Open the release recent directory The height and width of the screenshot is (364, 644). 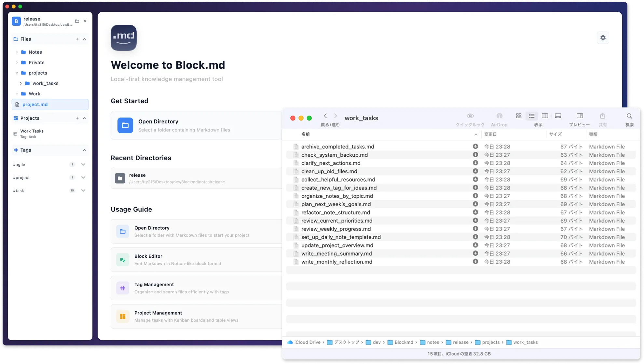(197, 178)
